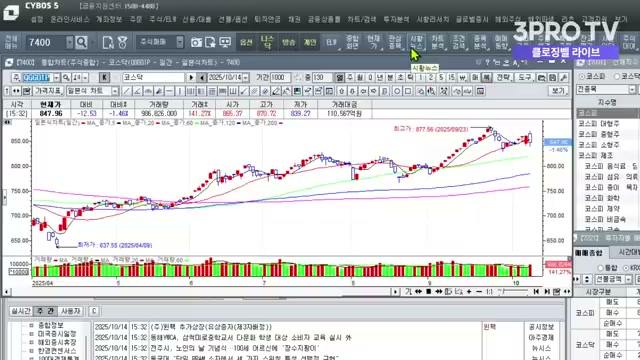Viewport: 640px width, 360px height.
Task: Click the minus zoom-out icon below chart
Action: click(479, 291)
